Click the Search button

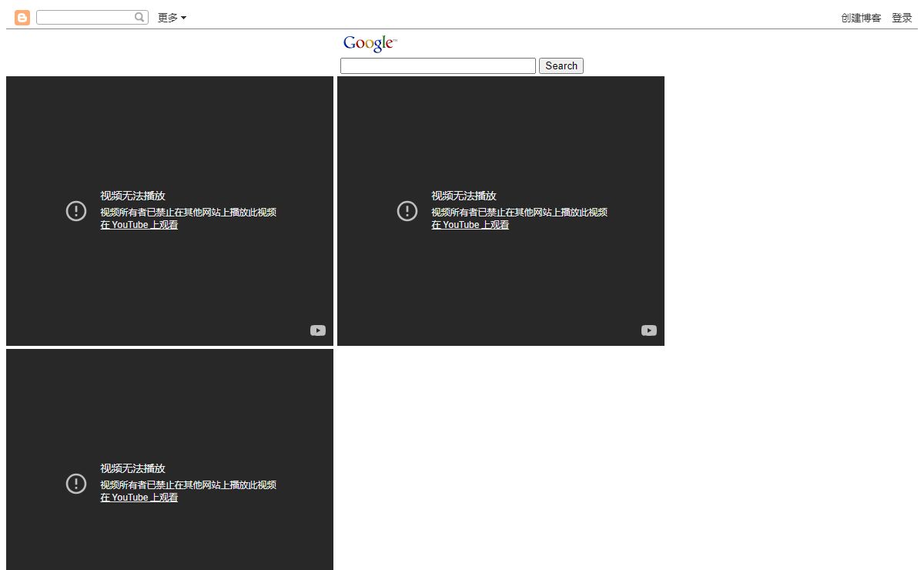[x=561, y=66]
